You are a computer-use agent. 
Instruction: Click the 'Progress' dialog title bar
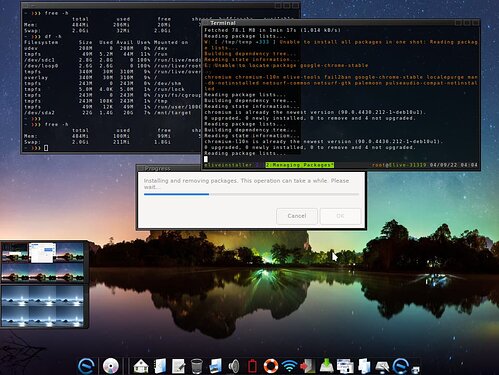coord(168,168)
